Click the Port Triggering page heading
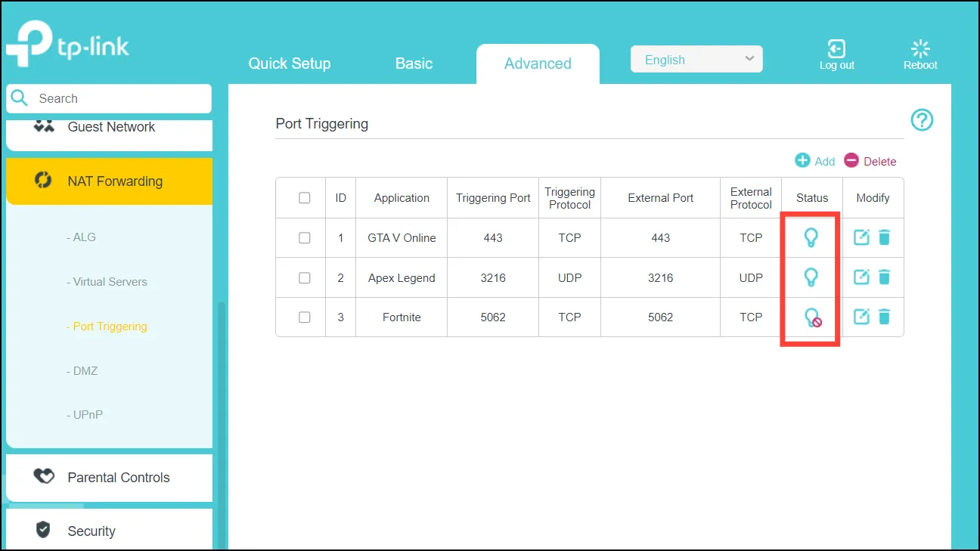 322,123
